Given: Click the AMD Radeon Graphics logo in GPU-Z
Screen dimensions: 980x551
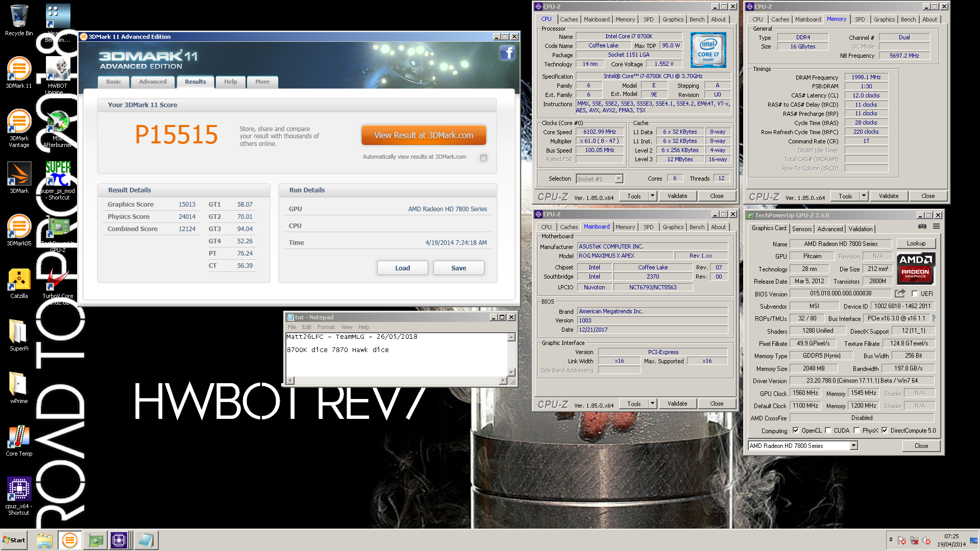Looking at the screenshot, I should [916, 268].
